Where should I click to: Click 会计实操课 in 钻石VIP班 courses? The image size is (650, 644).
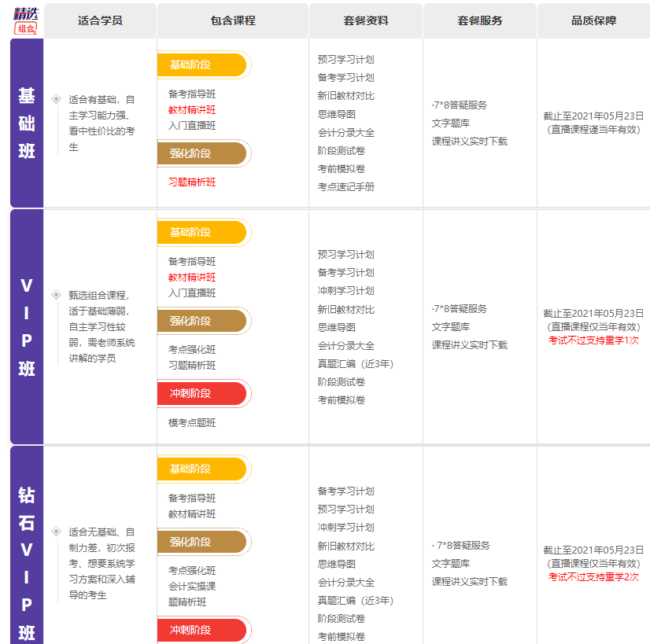coord(192,587)
